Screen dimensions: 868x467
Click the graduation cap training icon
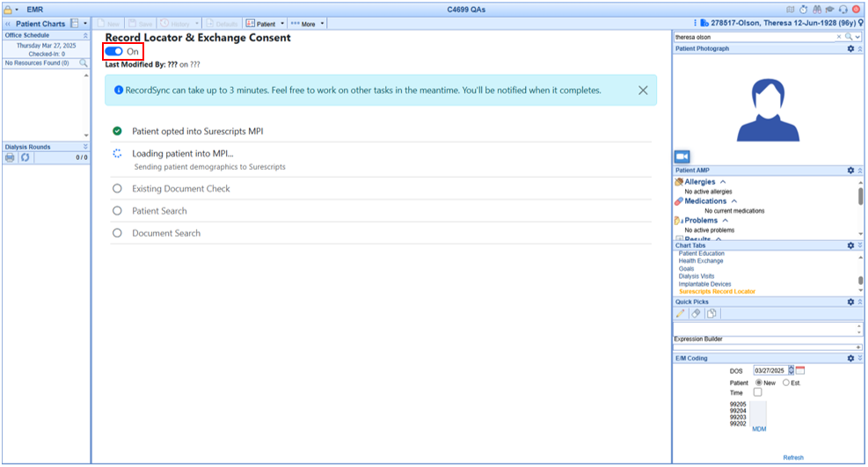829,10
